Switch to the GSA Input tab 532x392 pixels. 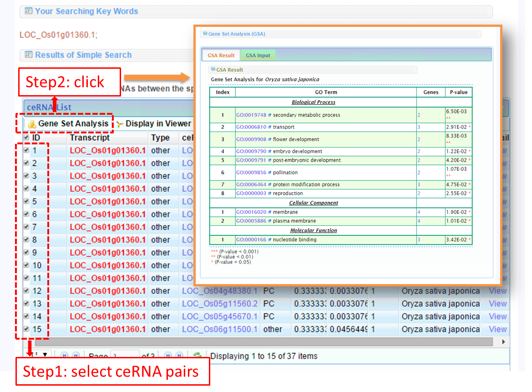tap(258, 56)
